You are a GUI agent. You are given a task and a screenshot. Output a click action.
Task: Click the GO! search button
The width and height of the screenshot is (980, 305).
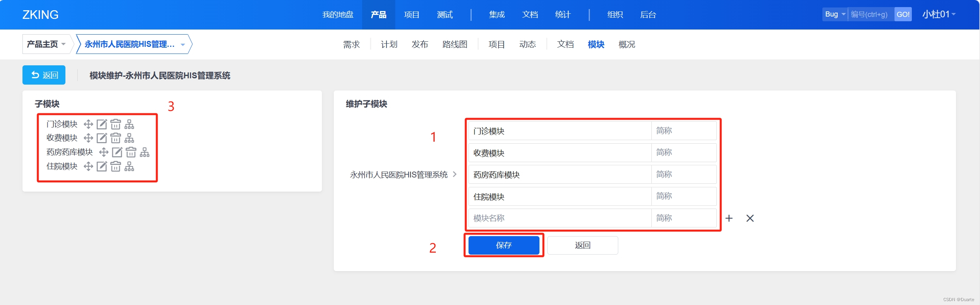[x=903, y=14]
